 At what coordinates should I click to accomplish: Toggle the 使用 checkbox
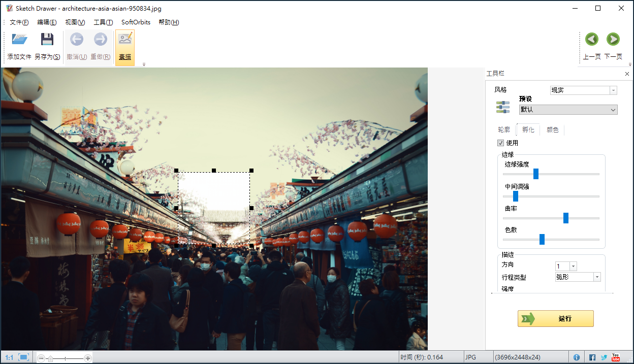click(x=500, y=143)
